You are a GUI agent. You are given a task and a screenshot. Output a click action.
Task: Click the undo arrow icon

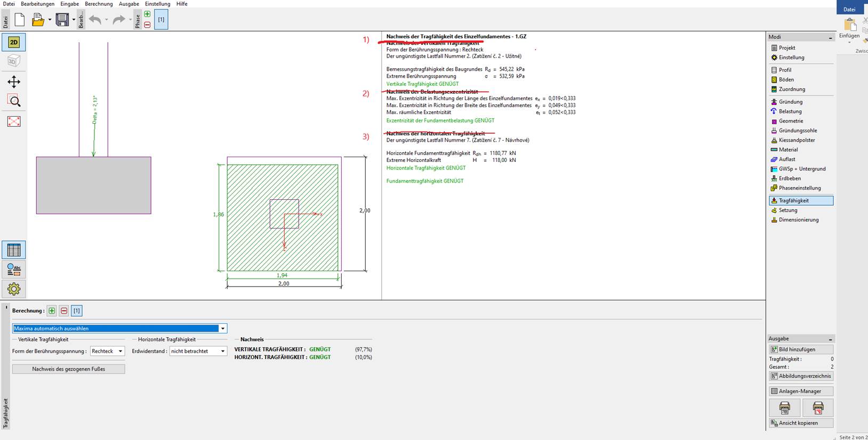[95, 20]
